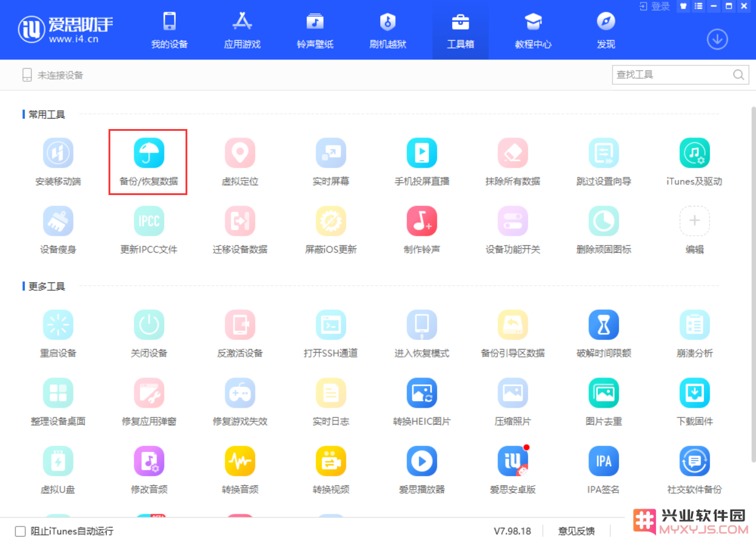The width and height of the screenshot is (756, 544).
Task: Go to 铃声壁纸 tab
Action: [315, 30]
